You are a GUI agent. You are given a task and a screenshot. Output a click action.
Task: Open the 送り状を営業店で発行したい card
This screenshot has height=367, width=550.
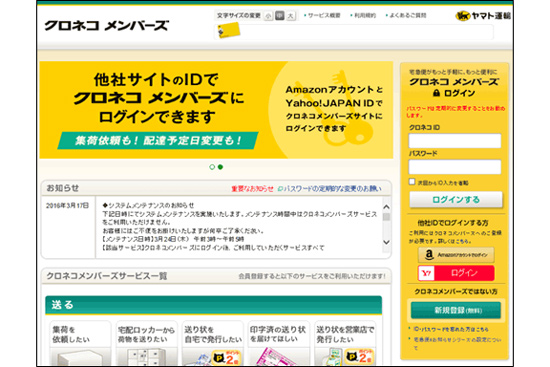(x=345, y=343)
